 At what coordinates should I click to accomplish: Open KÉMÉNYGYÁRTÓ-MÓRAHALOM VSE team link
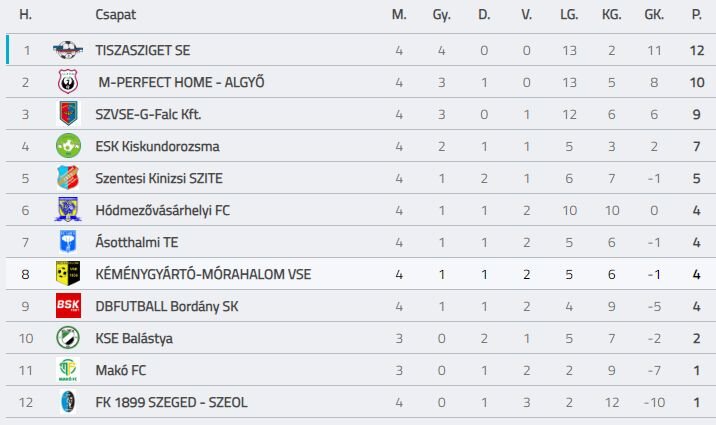pos(203,274)
